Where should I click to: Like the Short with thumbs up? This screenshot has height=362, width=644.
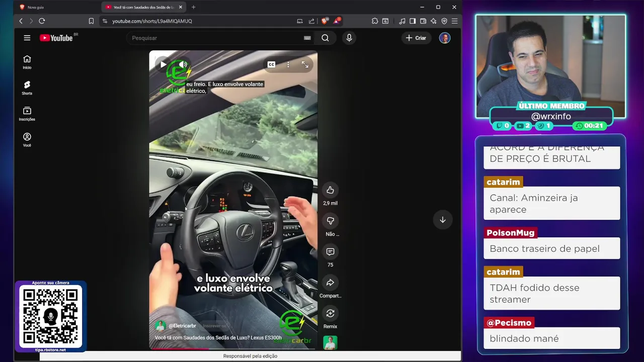[330, 190]
